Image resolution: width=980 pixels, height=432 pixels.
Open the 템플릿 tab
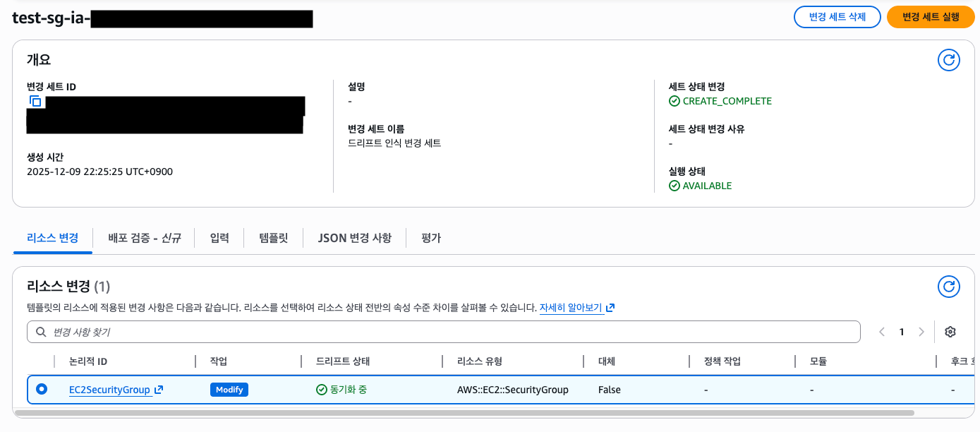tap(273, 238)
